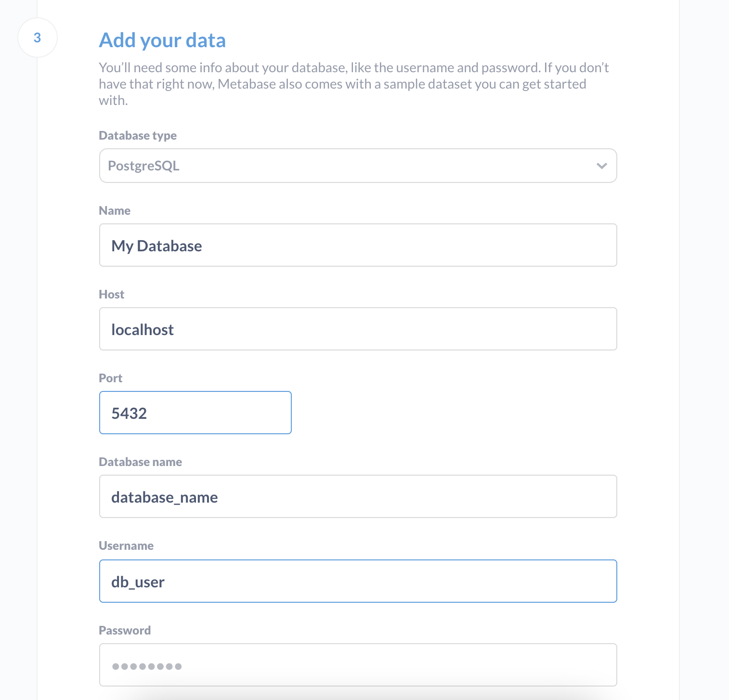
Task: Focus the Username field with 'db_user'
Action: click(x=357, y=581)
